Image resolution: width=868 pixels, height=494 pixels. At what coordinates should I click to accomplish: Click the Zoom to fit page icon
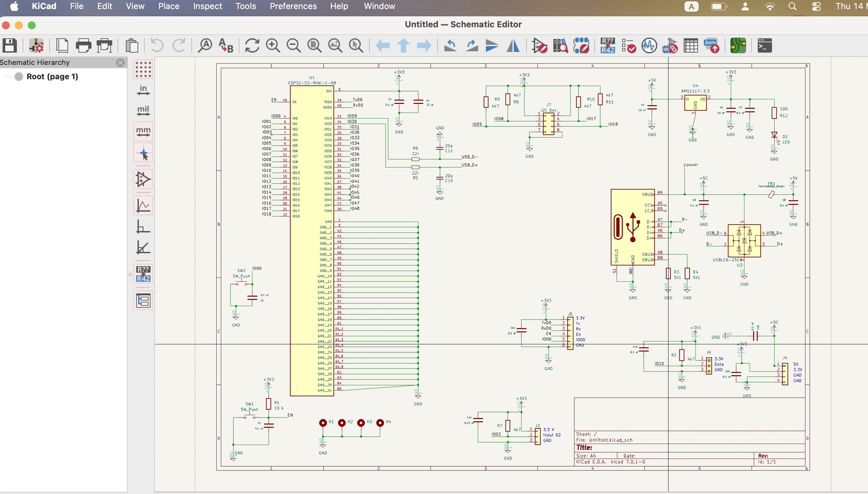pyautogui.click(x=314, y=46)
